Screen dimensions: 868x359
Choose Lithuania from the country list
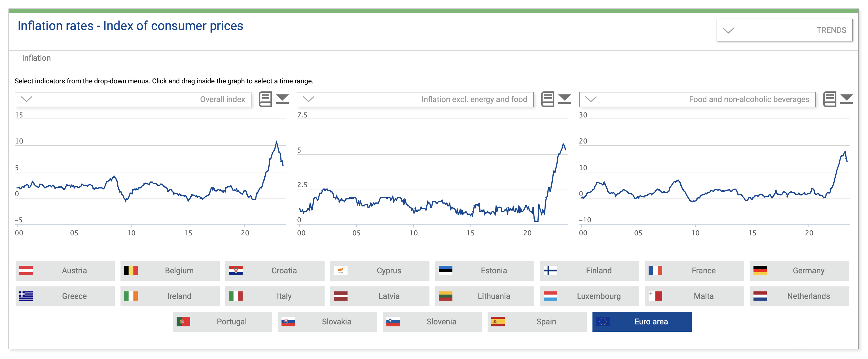coord(484,296)
